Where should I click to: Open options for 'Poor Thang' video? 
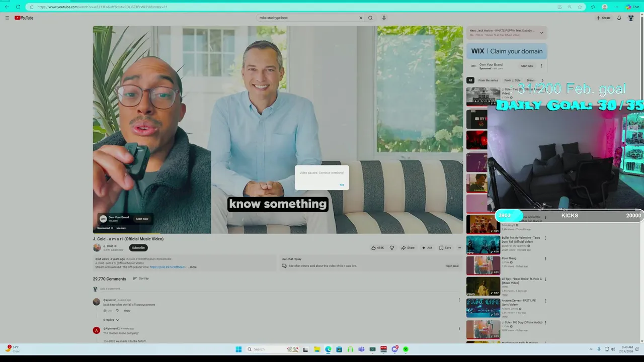click(545, 259)
